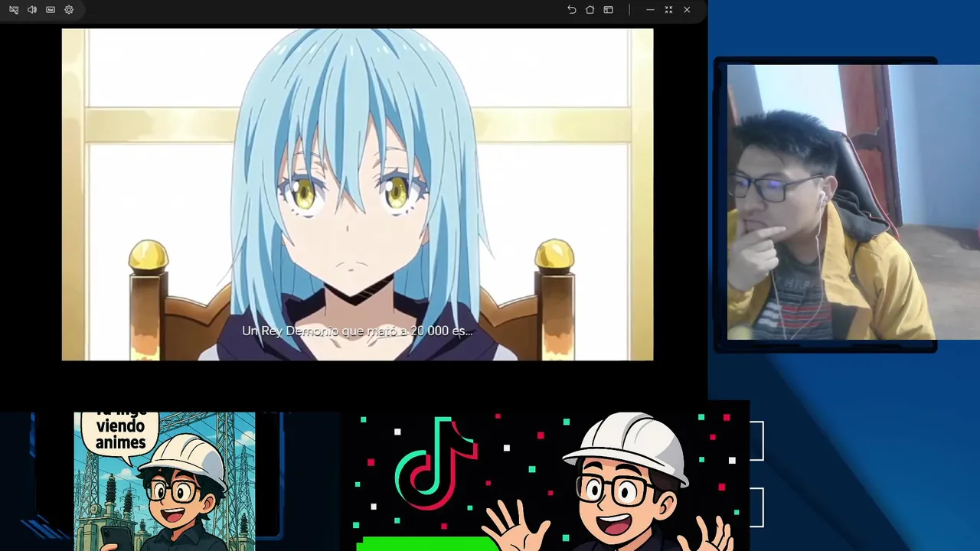Open the window layout icon

609,10
